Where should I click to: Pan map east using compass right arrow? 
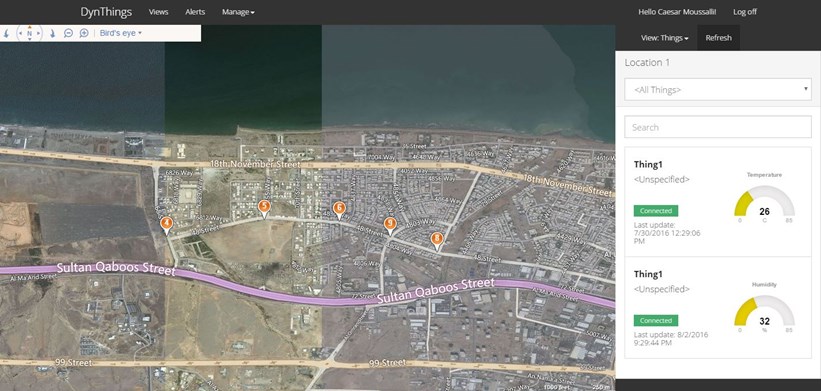38,33
